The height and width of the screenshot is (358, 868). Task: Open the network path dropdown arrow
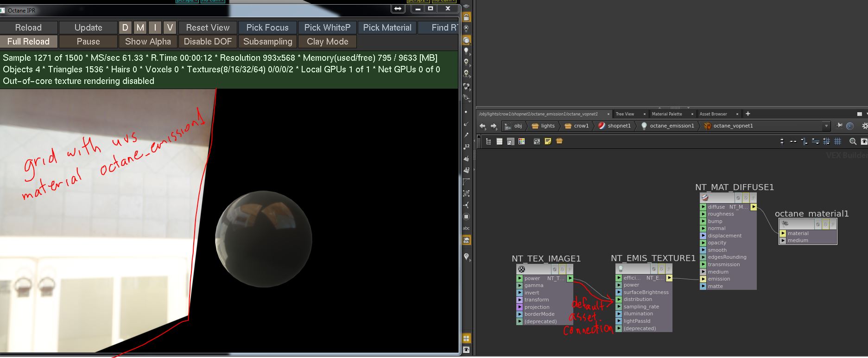(826, 126)
